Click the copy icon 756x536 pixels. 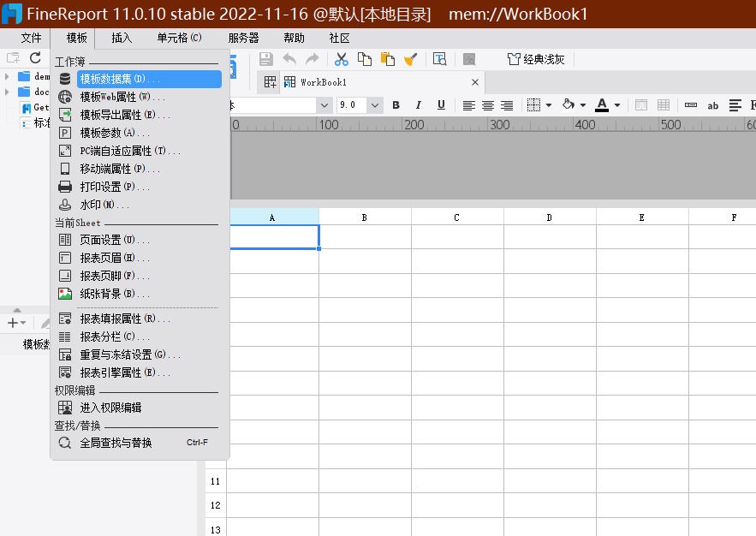pyautogui.click(x=365, y=59)
